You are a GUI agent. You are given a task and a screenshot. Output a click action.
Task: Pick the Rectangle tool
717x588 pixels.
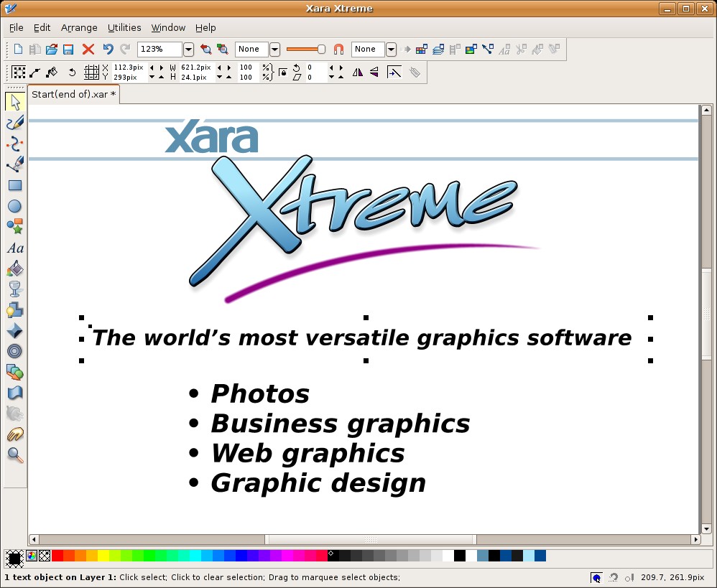click(x=15, y=185)
